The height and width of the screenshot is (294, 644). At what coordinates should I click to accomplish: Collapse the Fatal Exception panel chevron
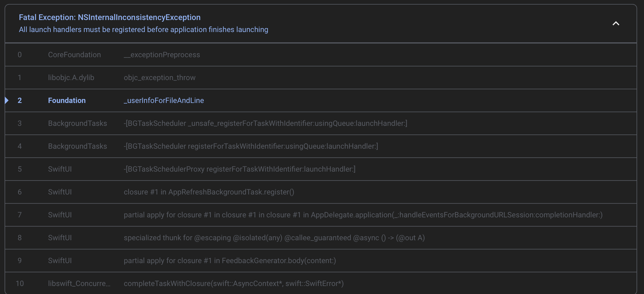click(x=616, y=23)
